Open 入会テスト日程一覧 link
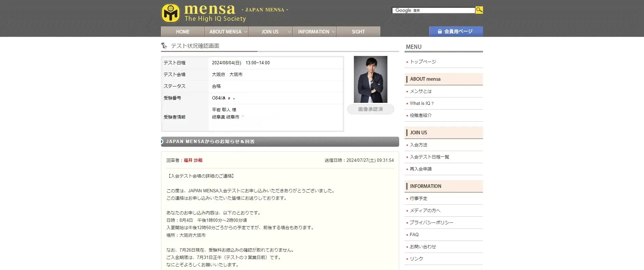 (x=429, y=157)
